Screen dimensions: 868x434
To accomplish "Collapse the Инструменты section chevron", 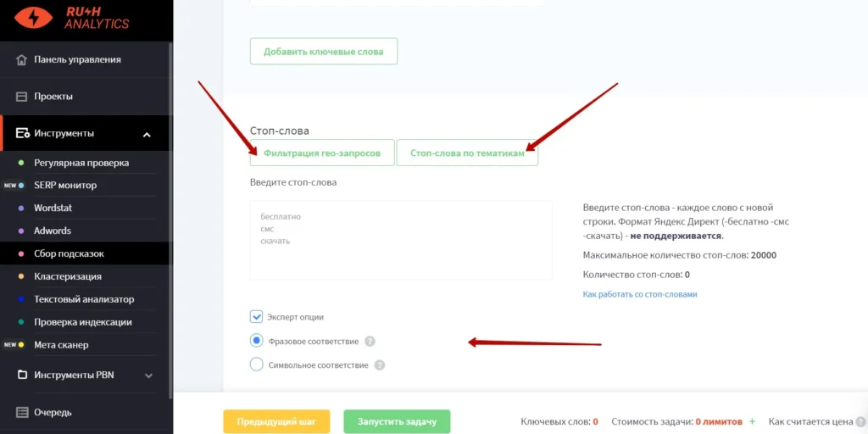I will [147, 134].
